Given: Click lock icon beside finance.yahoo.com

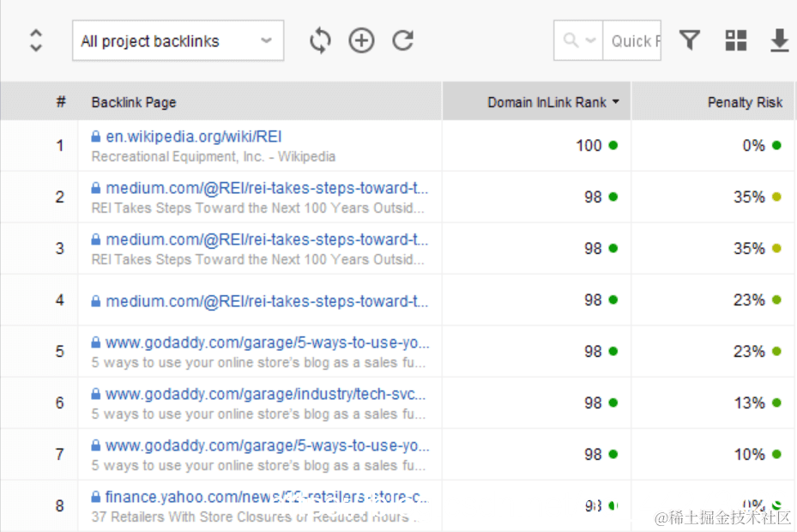Looking at the screenshot, I should click(95, 497).
